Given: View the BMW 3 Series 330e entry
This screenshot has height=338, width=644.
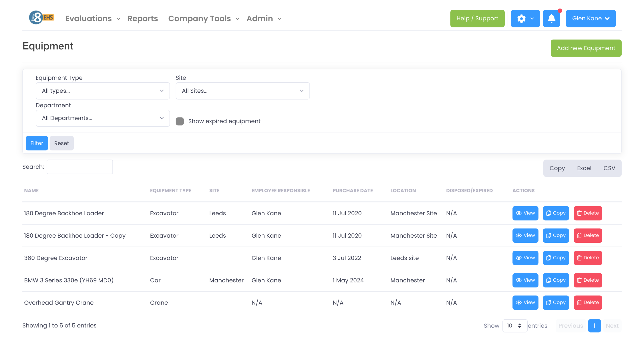Looking at the screenshot, I should point(525,280).
